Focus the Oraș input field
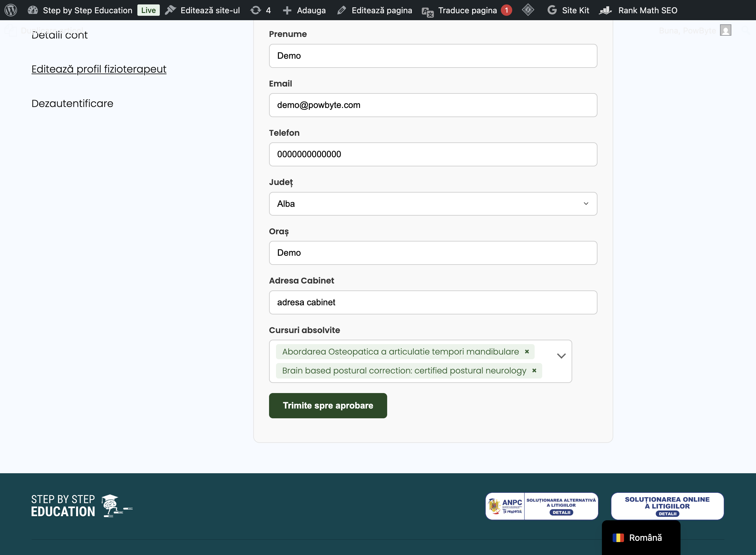 tap(433, 253)
